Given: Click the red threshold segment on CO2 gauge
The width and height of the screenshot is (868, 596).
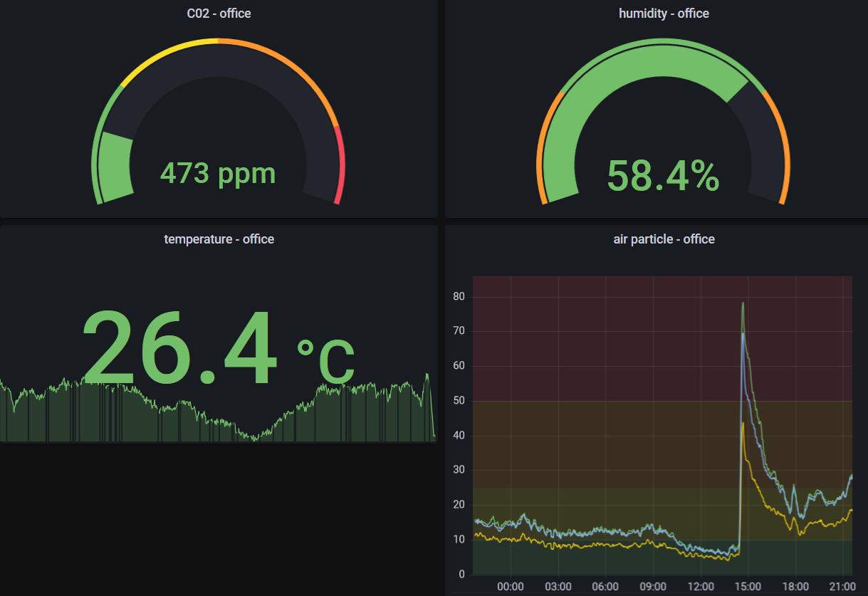Looking at the screenshot, I should point(340,167).
